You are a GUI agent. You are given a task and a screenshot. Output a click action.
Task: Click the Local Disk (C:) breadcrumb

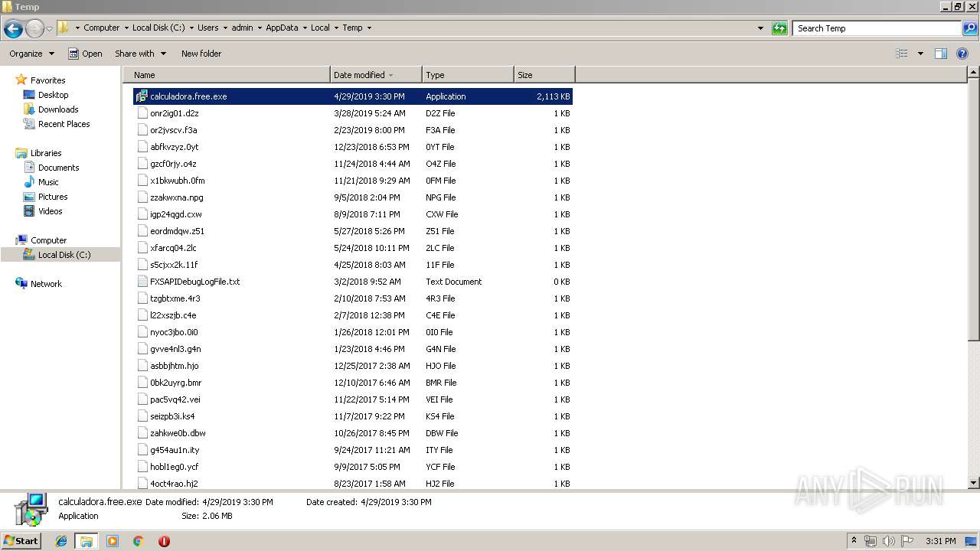coord(158,28)
